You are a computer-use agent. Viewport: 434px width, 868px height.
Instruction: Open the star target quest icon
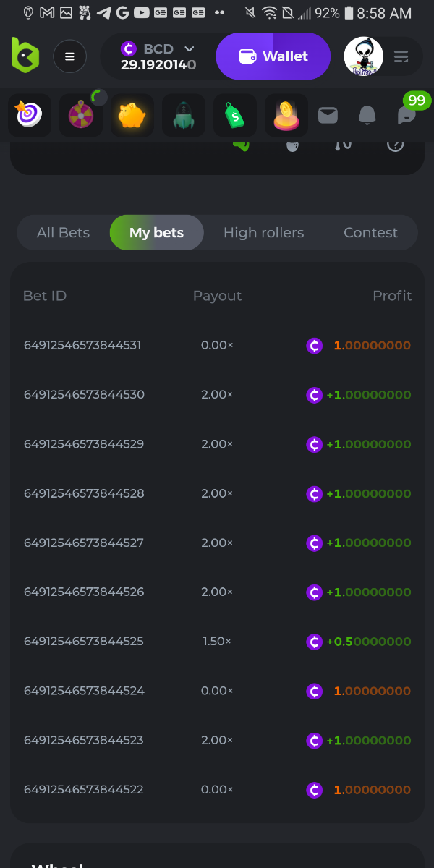[x=30, y=115]
